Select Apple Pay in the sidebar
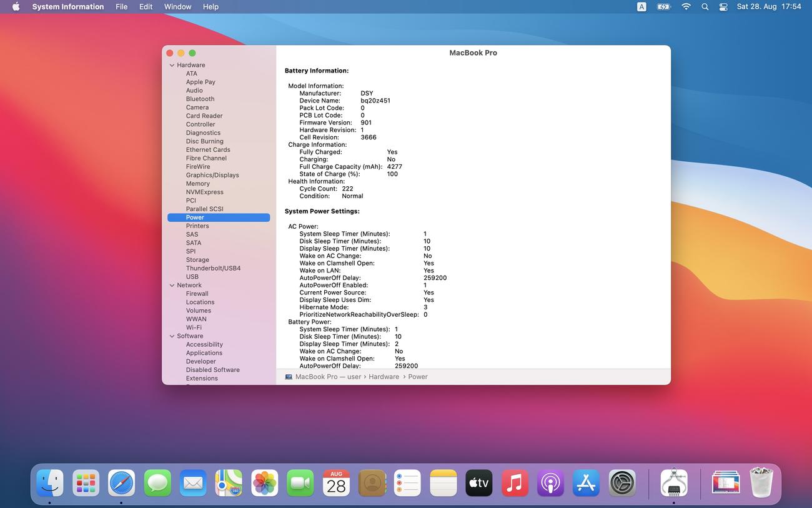 (201, 82)
